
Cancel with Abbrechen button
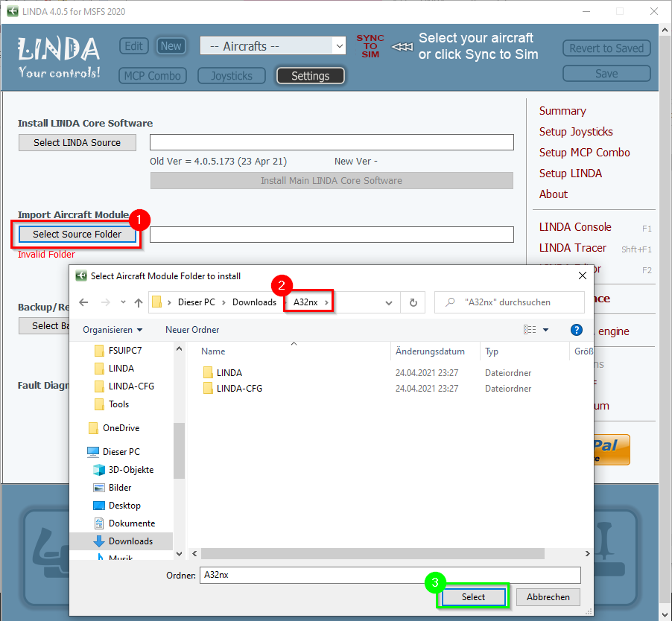point(548,597)
